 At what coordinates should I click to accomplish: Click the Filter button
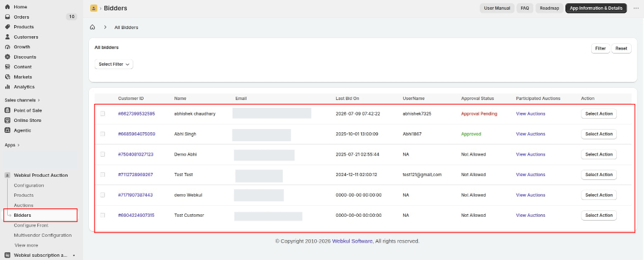(x=600, y=48)
